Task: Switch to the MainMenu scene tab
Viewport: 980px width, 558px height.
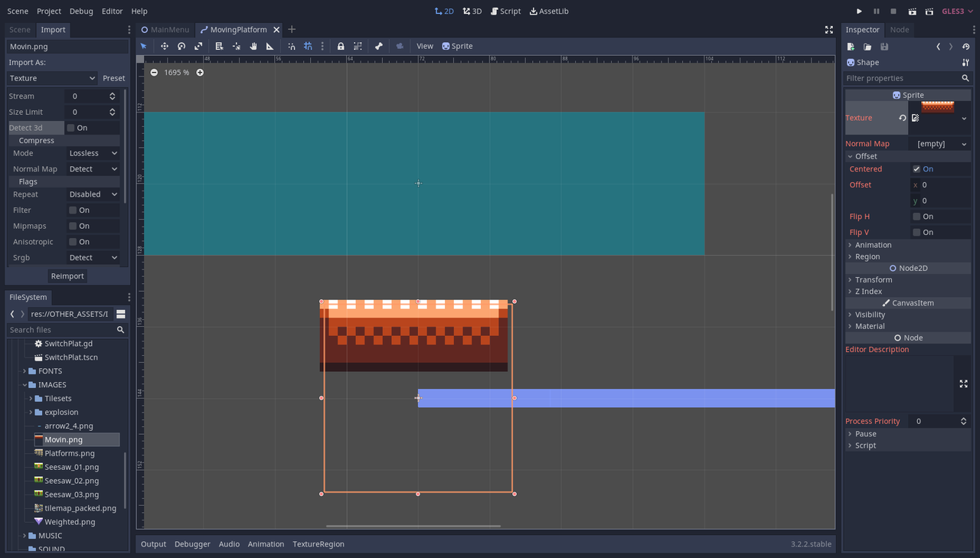Action: tap(165, 29)
